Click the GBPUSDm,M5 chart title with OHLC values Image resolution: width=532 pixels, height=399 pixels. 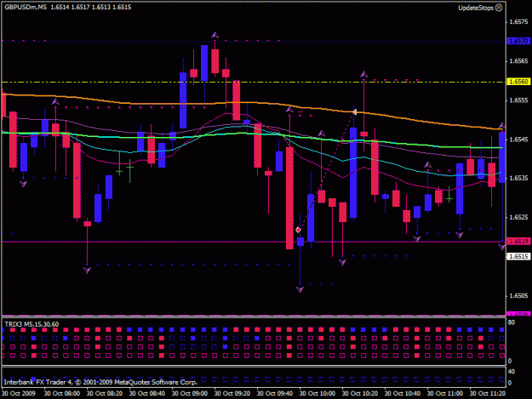tap(67, 7)
